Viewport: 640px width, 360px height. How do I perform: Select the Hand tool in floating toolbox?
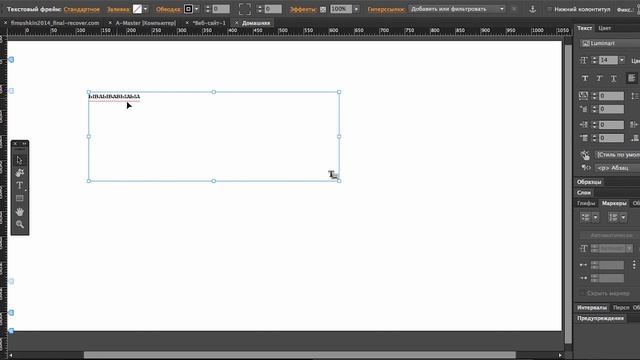[20, 212]
